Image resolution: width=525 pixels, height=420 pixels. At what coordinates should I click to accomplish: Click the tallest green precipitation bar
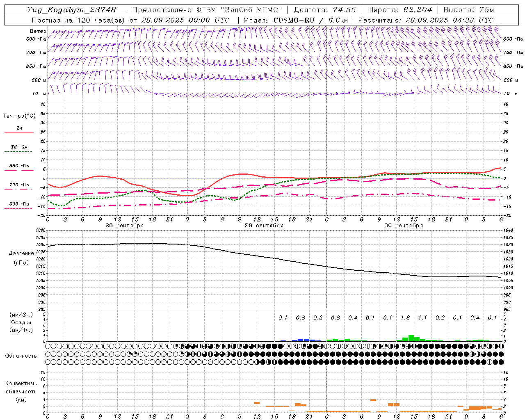(x=411, y=338)
